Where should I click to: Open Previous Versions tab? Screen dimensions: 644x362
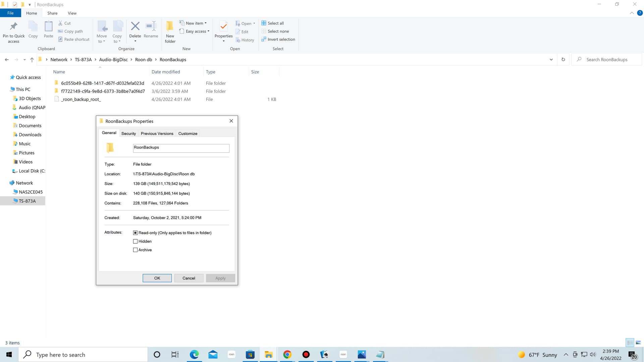pyautogui.click(x=157, y=133)
